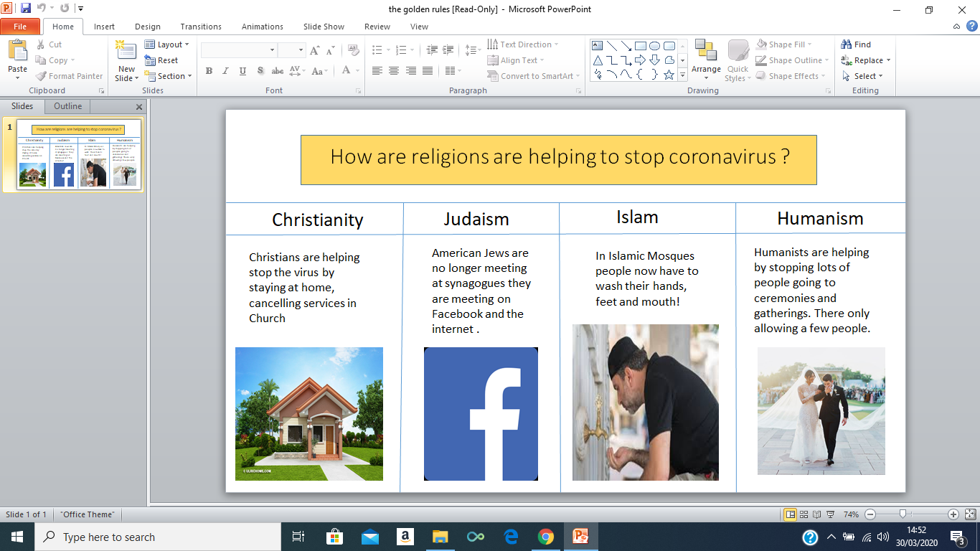Start Slide Show from status bar icon
980x551 pixels.
(x=831, y=514)
